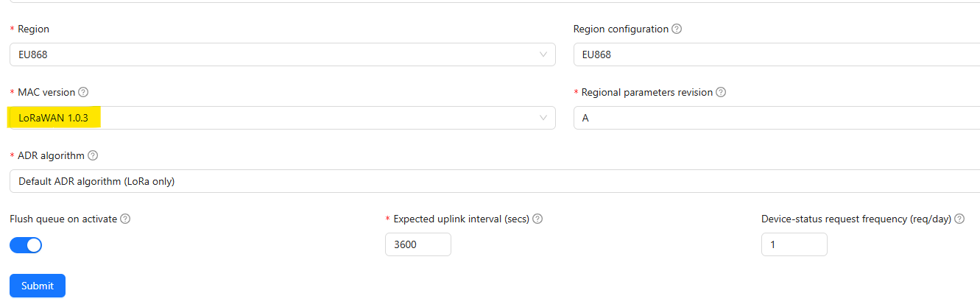The image size is (980, 307).
Task: Click the chevron arrow in the MAC version dropdown
Action: pyautogui.click(x=543, y=118)
